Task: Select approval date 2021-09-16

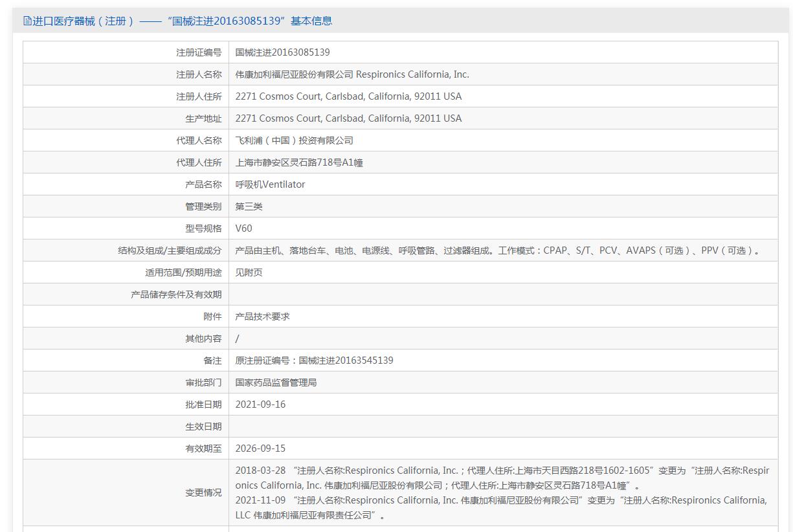Action: tap(260, 405)
